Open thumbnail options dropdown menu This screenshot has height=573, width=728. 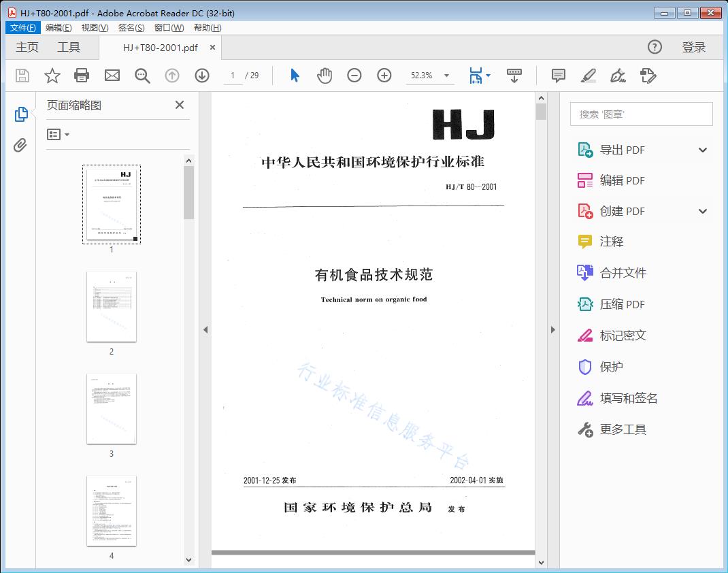pyautogui.click(x=59, y=135)
